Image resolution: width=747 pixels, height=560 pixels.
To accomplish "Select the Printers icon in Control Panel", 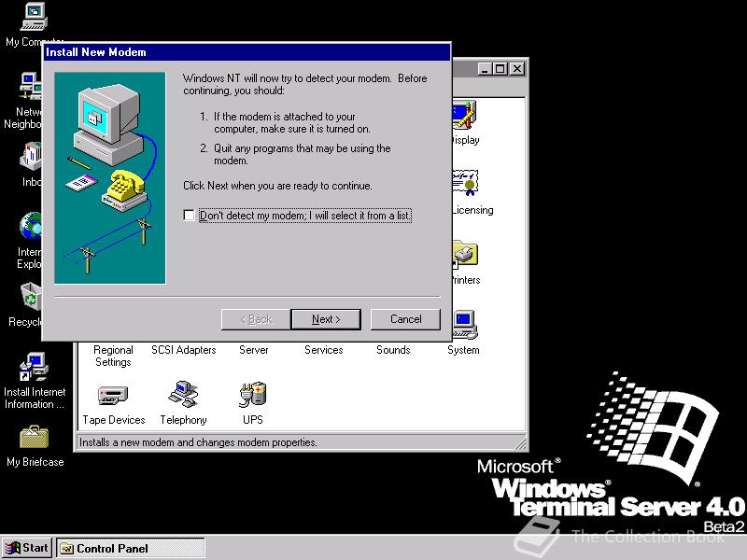I will (x=465, y=254).
